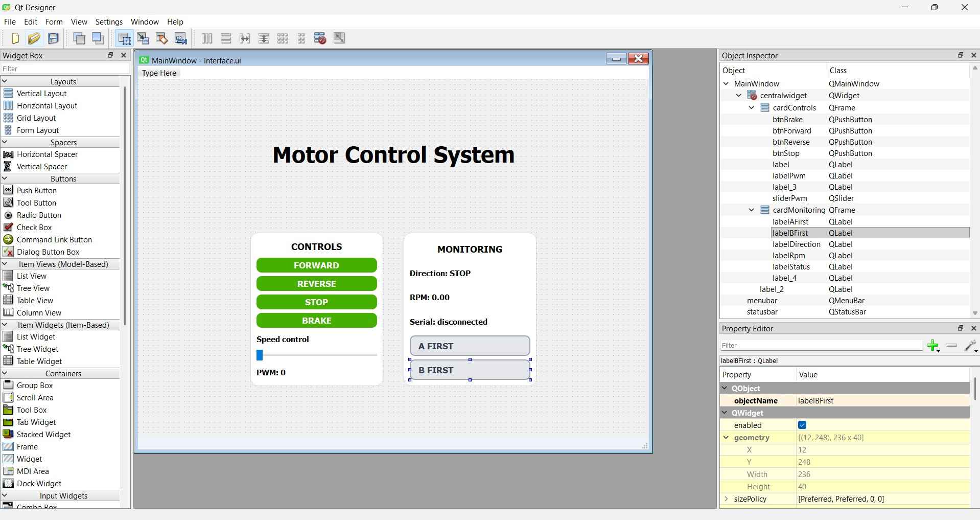Collapse the MainWindow node in Object Inspector
Image resolution: width=980 pixels, height=520 pixels.
coord(726,83)
